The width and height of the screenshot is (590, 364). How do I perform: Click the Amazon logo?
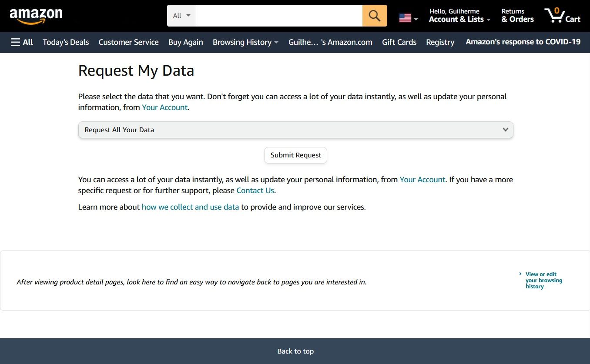pyautogui.click(x=36, y=16)
